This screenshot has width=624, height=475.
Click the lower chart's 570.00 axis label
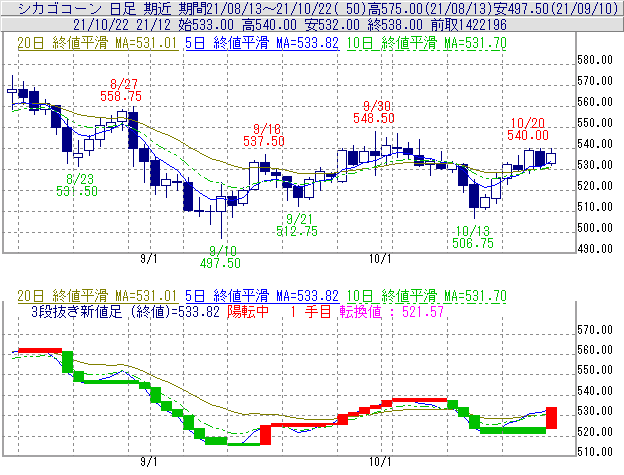click(595, 330)
